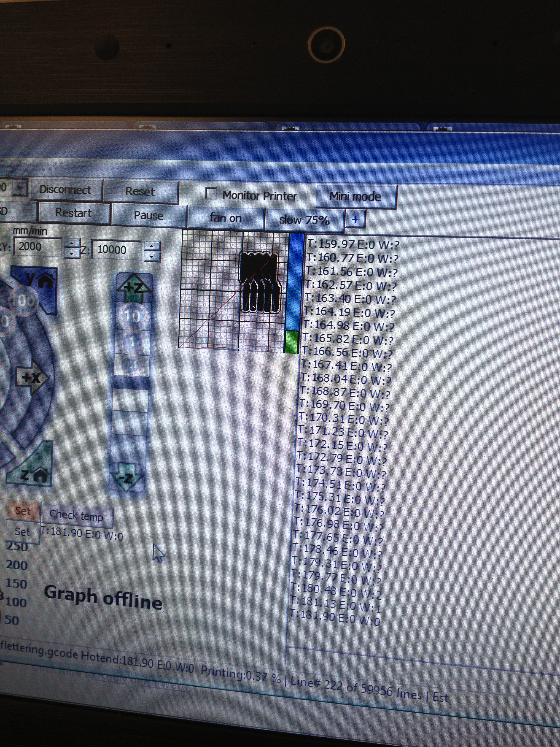The height and width of the screenshot is (747, 560).
Task: Pause the current print
Action: 148,215
